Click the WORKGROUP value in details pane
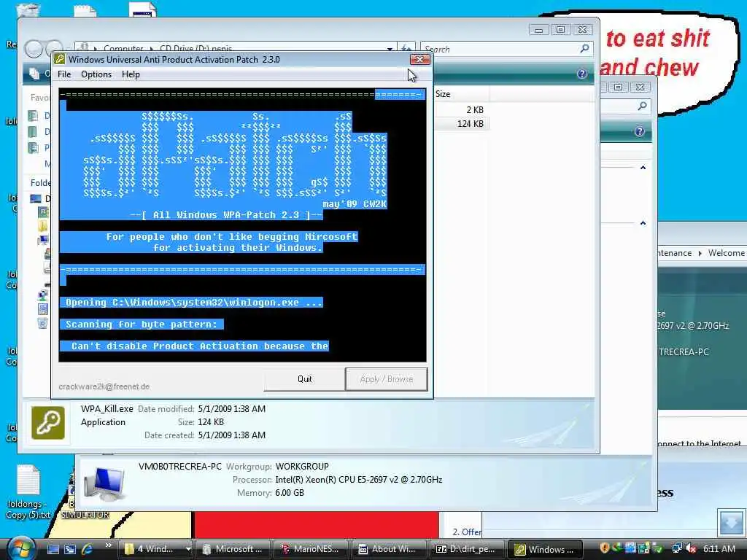 [x=302, y=467]
